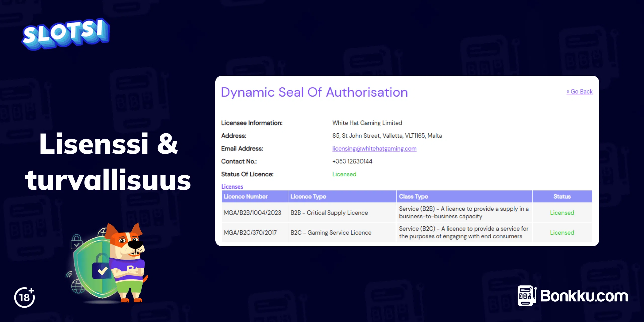Image resolution: width=644 pixels, height=322 pixels.
Task: Click the Bonkku.com brand text
Action: [x=584, y=296]
